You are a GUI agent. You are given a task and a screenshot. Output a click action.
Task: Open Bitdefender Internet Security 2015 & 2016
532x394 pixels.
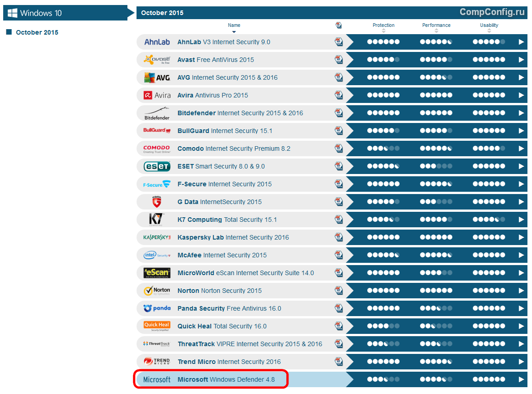tap(240, 113)
